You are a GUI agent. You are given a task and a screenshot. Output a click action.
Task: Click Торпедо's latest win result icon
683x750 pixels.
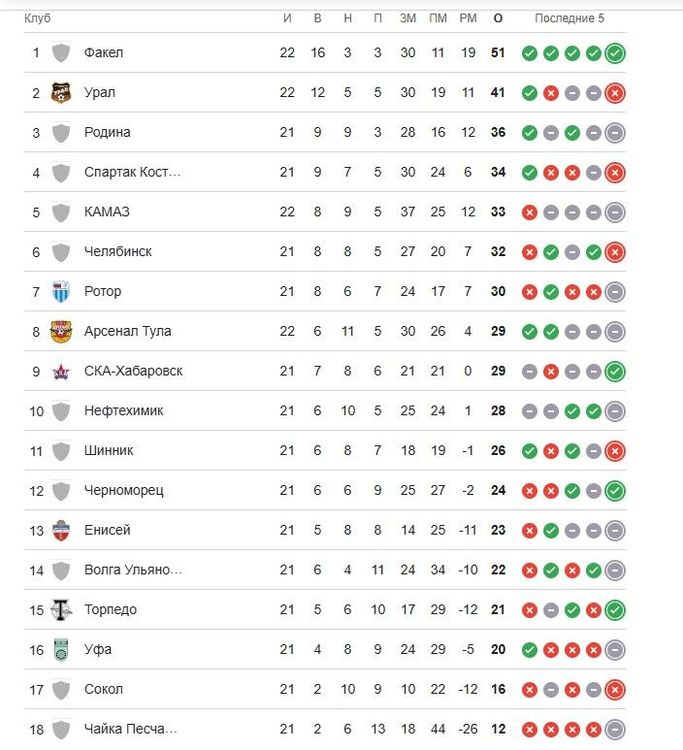click(x=615, y=610)
